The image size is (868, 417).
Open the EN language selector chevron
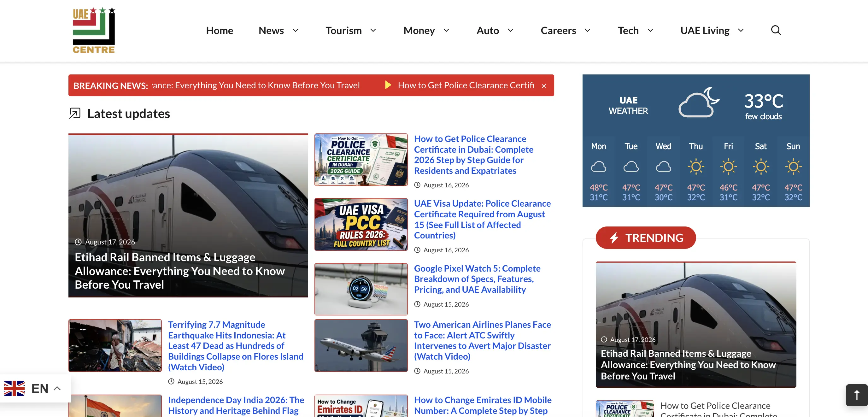point(57,388)
